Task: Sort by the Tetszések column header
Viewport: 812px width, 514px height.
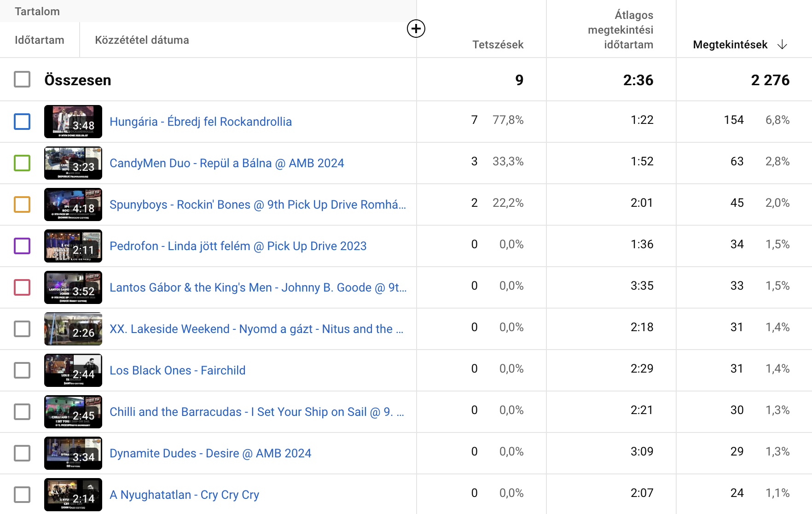Action: (498, 45)
